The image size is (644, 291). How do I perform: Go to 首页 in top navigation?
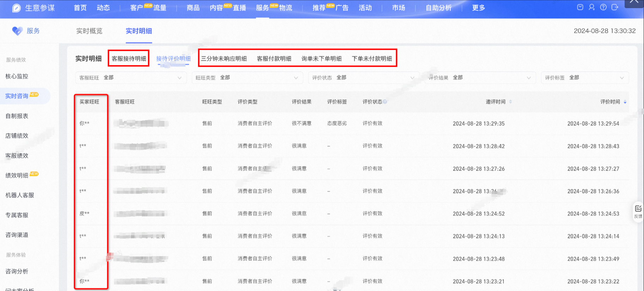point(80,8)
